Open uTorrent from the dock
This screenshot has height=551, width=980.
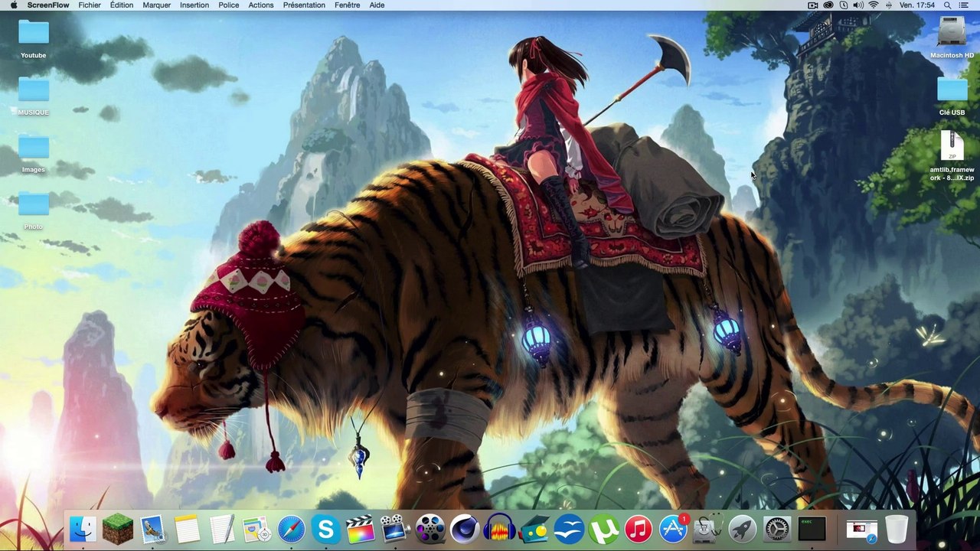tap(604, 529)
